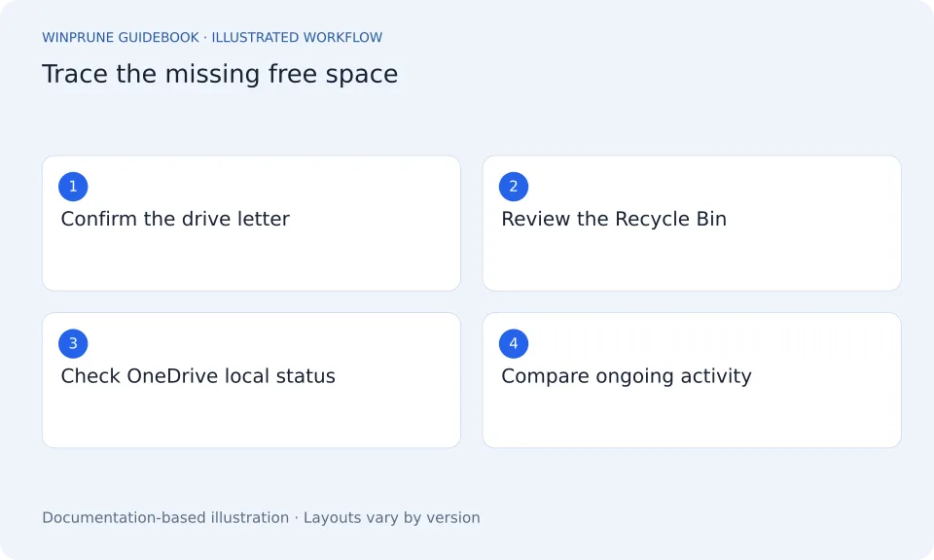934x560 pixels.
Task: Click the footer note "Layouts vary by version"
Action: [x=391, y=518]
